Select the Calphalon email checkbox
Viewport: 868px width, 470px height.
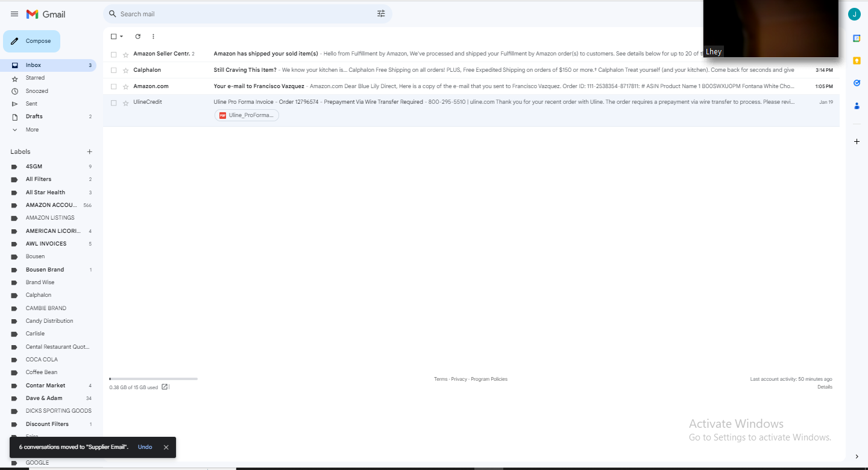(113, 70)
